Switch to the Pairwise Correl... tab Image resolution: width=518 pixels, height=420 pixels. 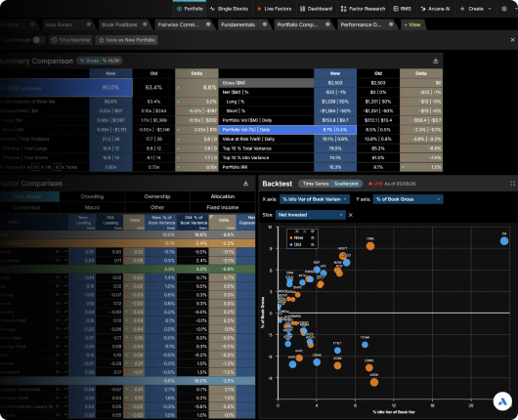coord(179,24)
